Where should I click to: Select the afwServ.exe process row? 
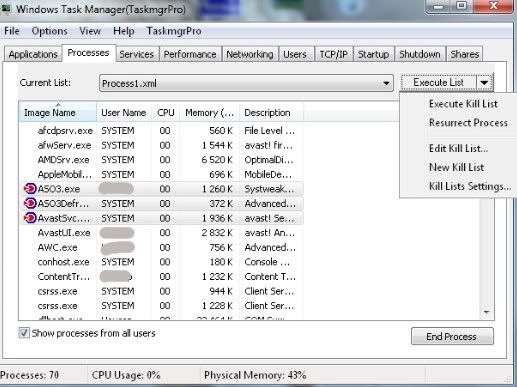161,145
